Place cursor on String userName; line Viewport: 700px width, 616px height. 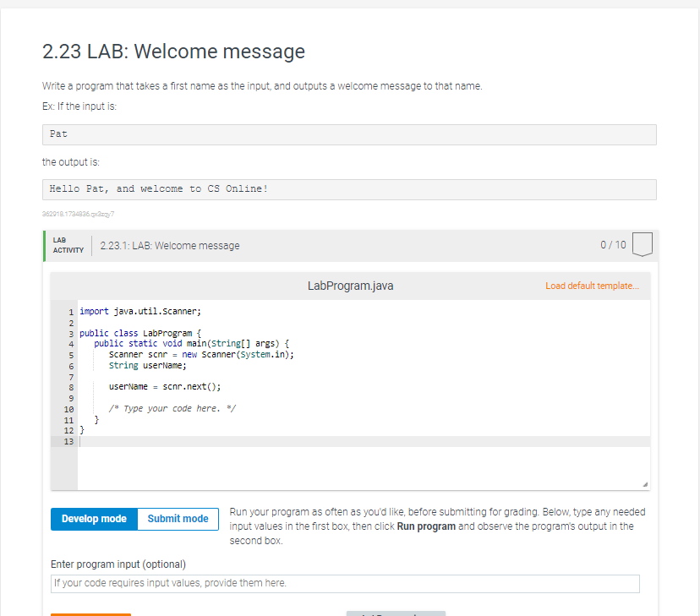147,366
